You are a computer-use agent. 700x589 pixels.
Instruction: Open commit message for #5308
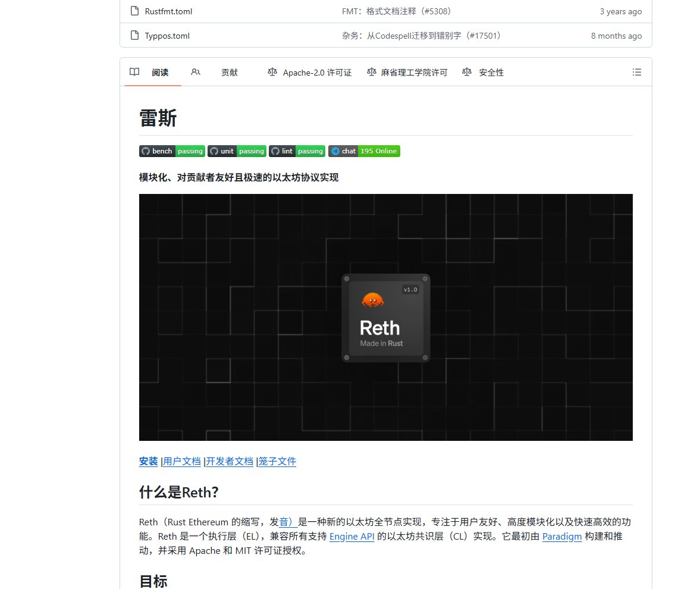pyautogui.click(x=397, y=11)
